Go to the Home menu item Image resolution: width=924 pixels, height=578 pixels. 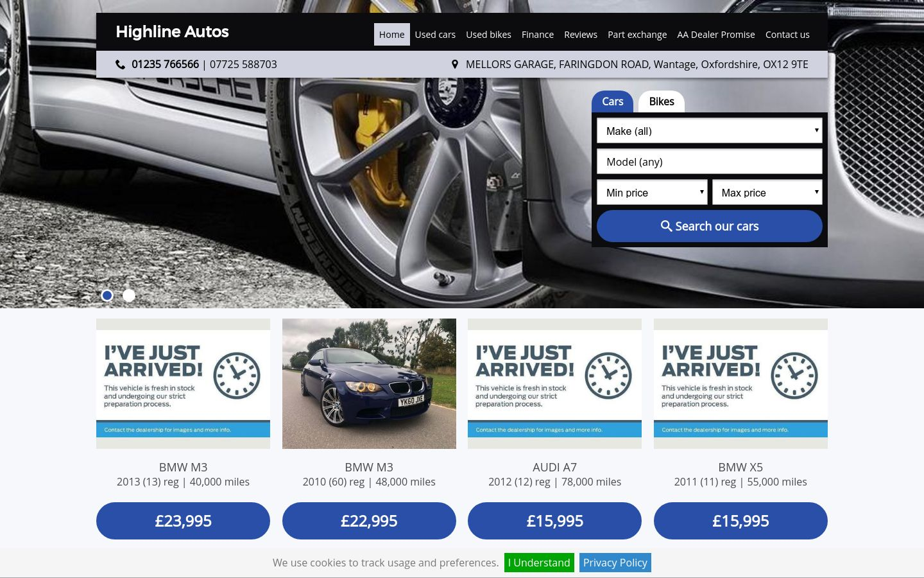(x=391, y=35)
